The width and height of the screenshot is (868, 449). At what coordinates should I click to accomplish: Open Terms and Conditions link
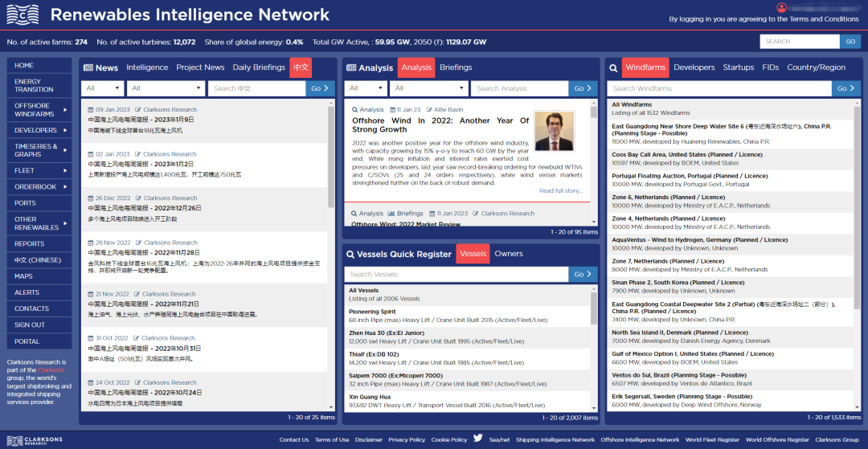pos(825,18)
